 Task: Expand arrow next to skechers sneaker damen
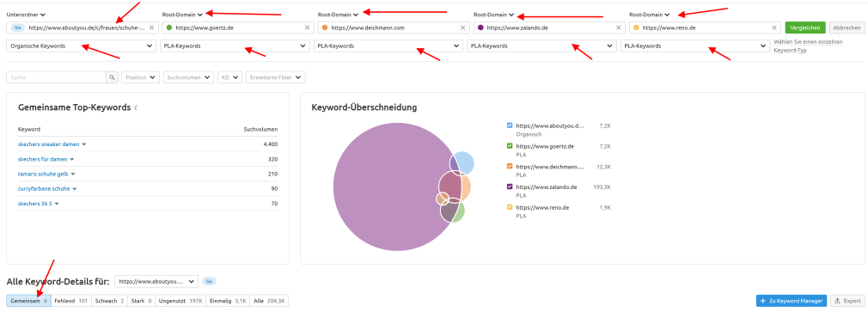tap(84, 144)
